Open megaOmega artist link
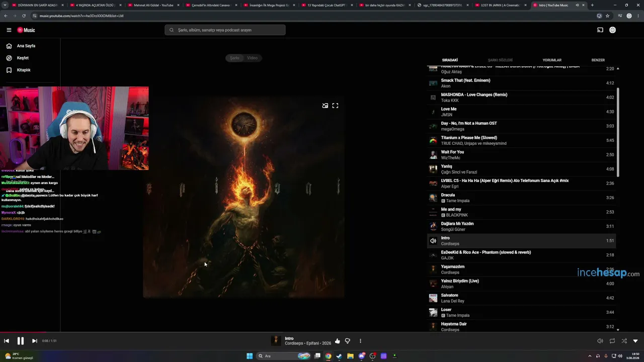The height and width of the screenshot is (362, 644). [x=453, y=129]
